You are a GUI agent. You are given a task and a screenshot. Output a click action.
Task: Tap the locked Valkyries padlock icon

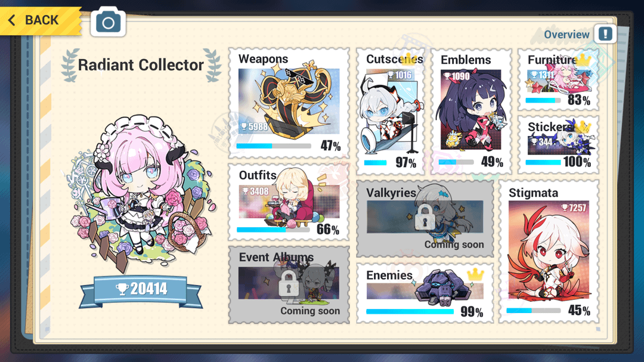point(425,216)
